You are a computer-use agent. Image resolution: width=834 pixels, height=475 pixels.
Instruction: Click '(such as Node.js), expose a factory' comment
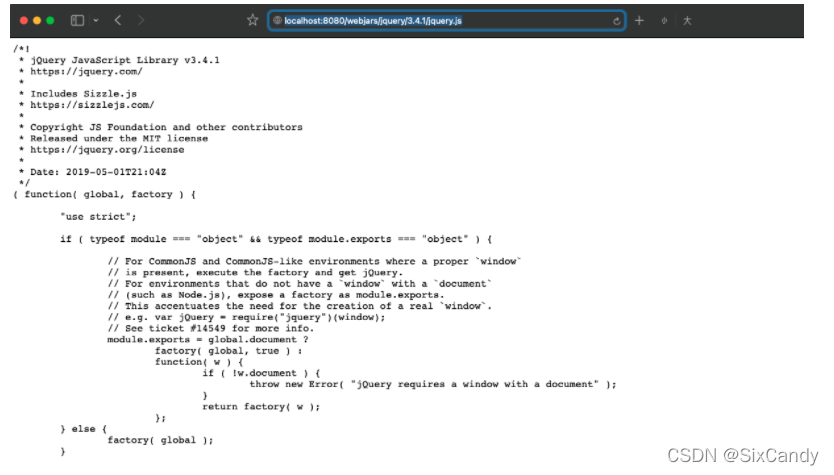(x=276, y=295)
